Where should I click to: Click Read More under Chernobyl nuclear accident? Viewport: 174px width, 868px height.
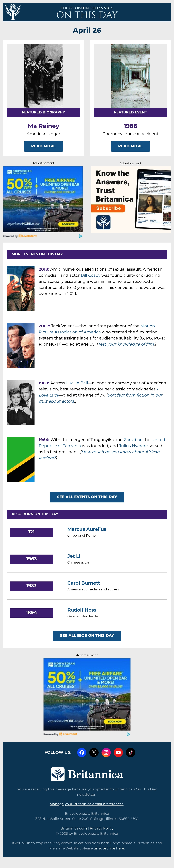pyautogui.click(x=130, y=146)
